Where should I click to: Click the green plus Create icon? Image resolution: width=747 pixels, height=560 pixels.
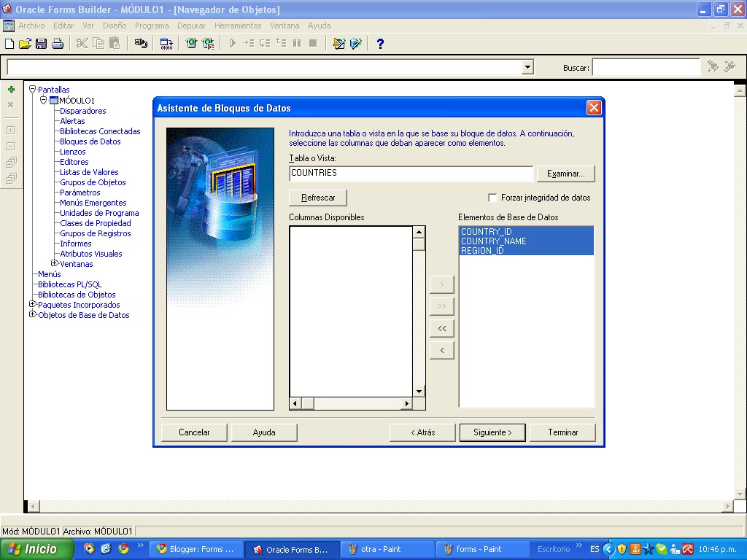click(x=11, y=90)
